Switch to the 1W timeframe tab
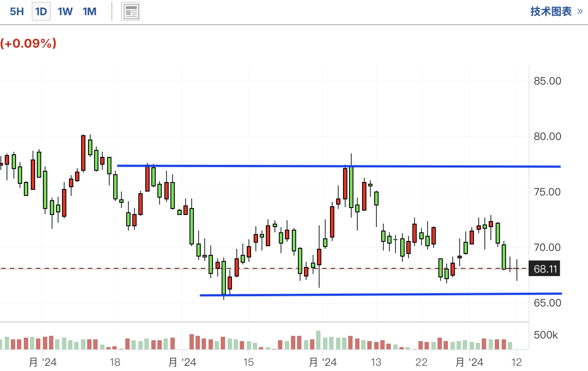 pos(65,12)
